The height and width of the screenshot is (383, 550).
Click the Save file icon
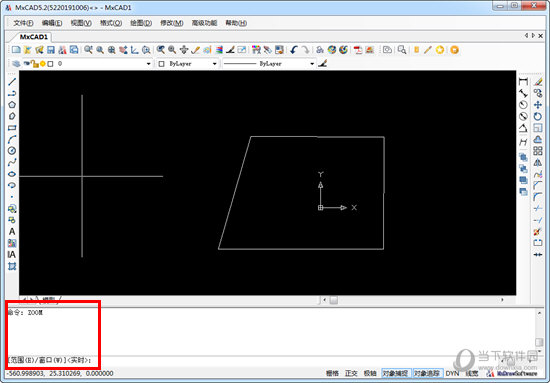coord(51,50)
